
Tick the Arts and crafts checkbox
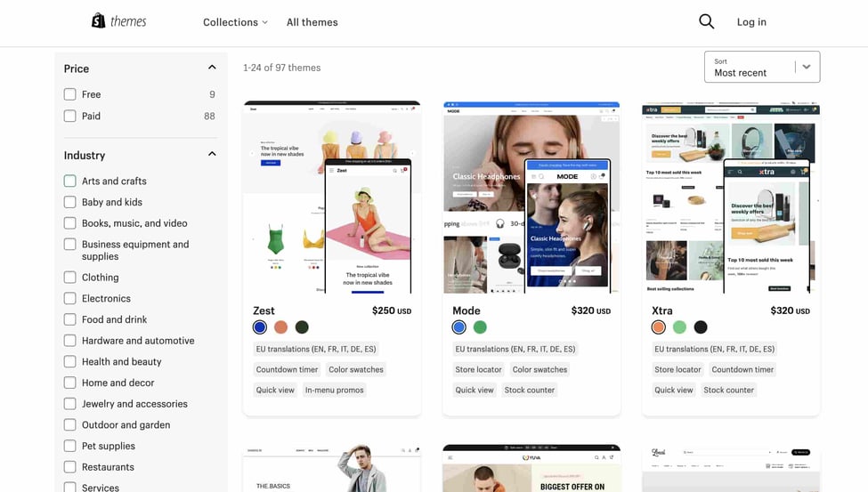[70, 181]
